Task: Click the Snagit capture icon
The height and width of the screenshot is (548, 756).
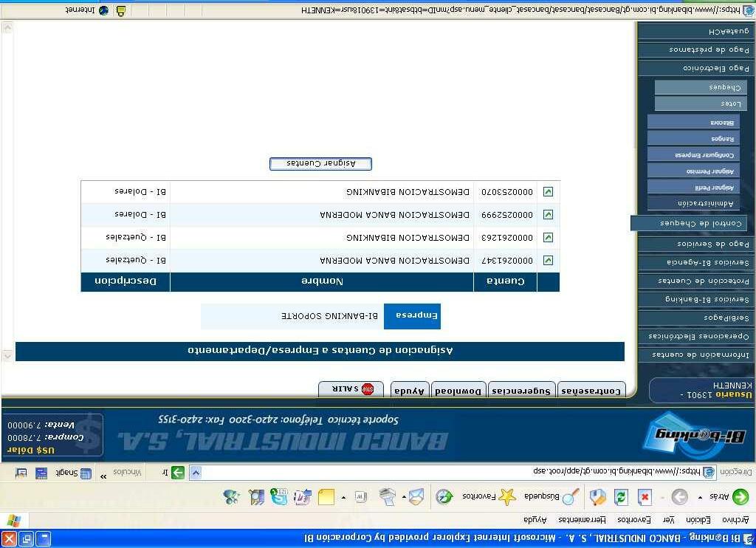Action: pyautogui.click(x=86, y=473)
